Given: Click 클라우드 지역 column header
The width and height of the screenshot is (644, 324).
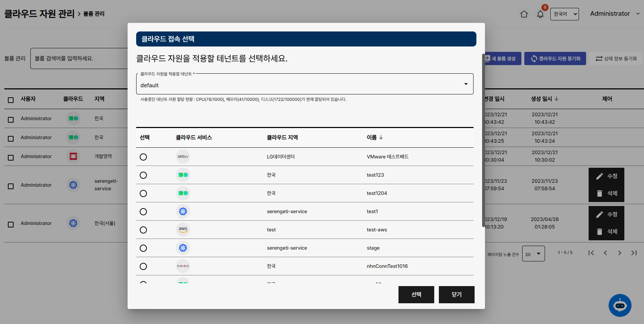Looking at the screenshot, I should 282,137.
